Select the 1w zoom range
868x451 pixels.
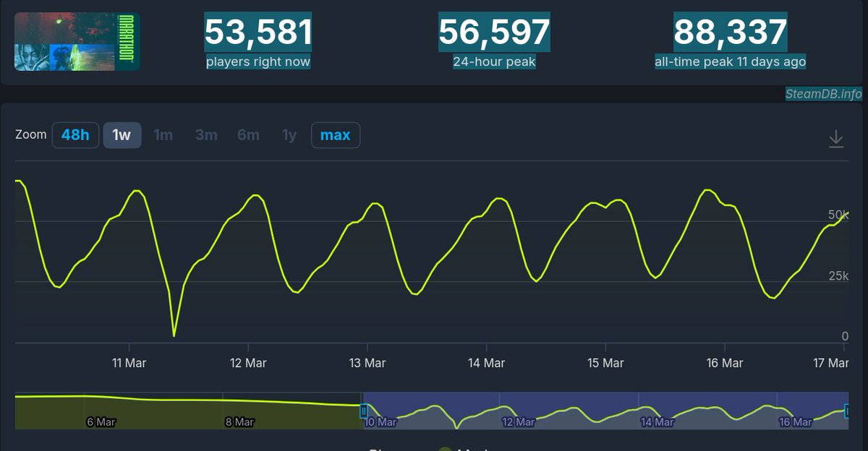click(x=122, y=135)
